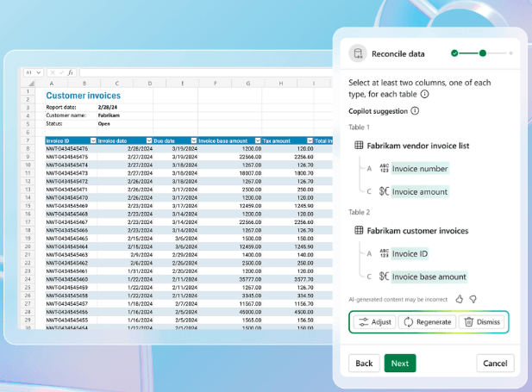Viewport: 532px width, 392px height.
Task: Click table icon for Fabrikam vendor invoice list
Action: tap(359, 146)
